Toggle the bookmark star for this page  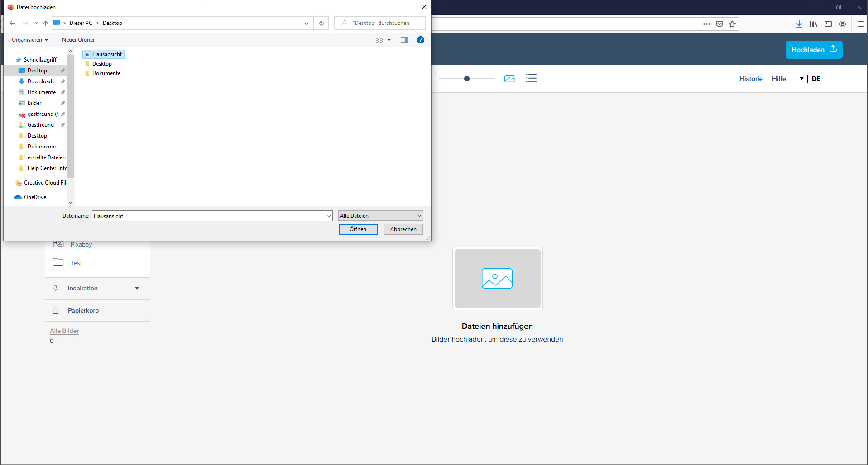pos(732,24)
